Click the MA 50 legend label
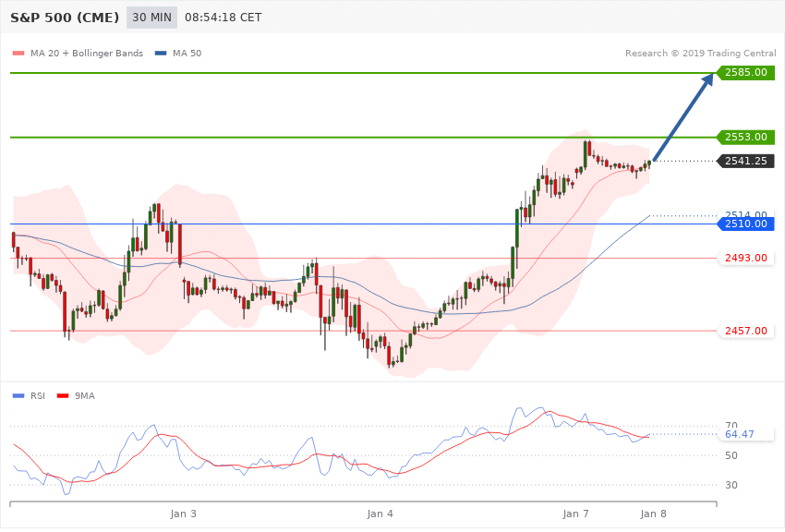The width and height of the screenshot is (785, 532). [187, 53]
